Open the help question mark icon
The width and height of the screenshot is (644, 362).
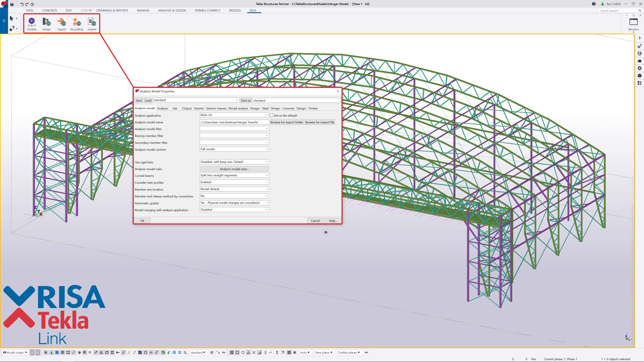[594, 4]
